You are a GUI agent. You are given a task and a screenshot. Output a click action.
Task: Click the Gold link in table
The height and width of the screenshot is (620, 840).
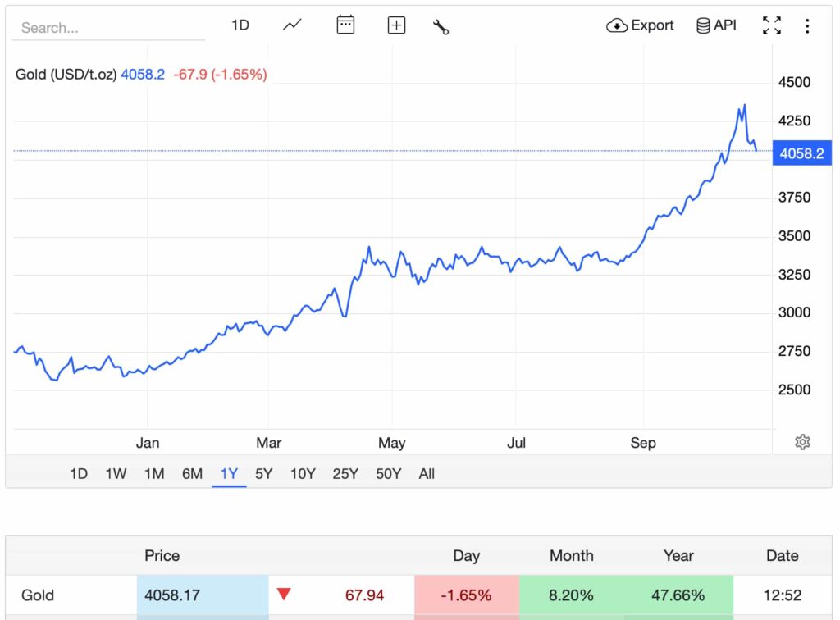38,595
